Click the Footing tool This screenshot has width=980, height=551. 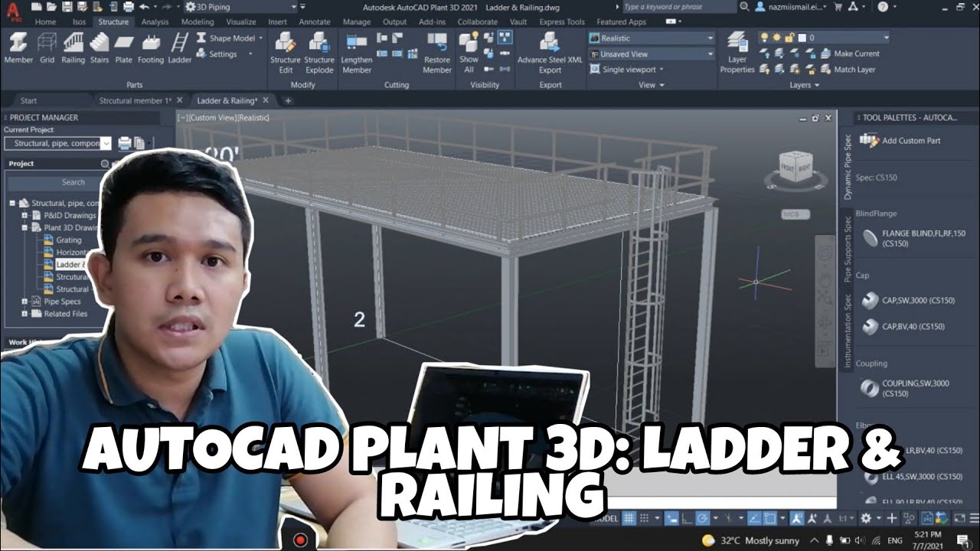tap(151, 47)
